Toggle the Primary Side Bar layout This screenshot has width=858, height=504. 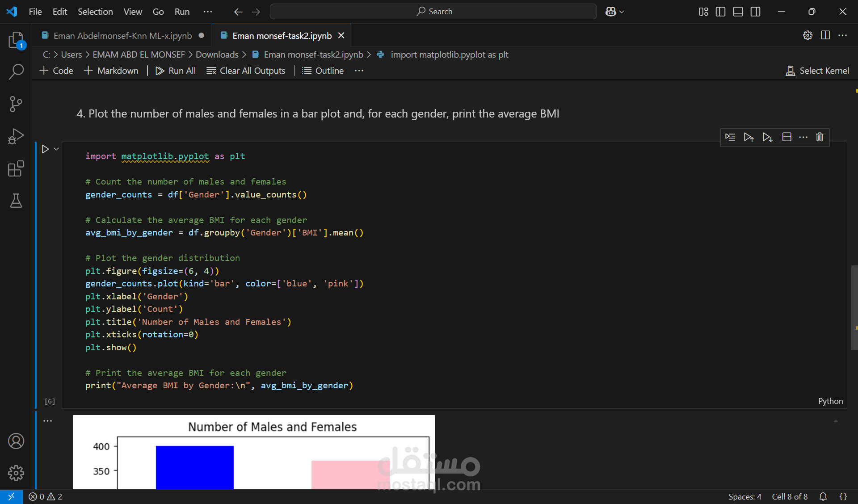pyautogui.click(x=720, y=12)
